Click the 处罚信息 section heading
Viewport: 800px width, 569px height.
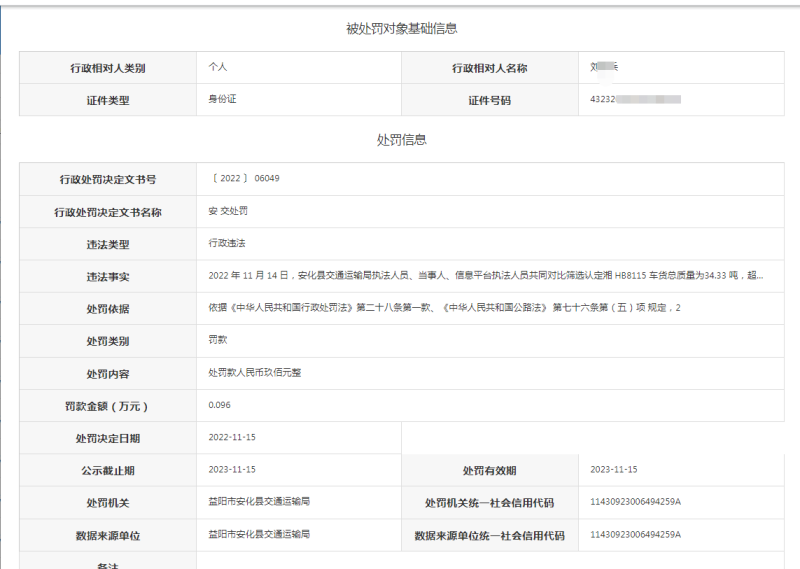tap(401, 140)
